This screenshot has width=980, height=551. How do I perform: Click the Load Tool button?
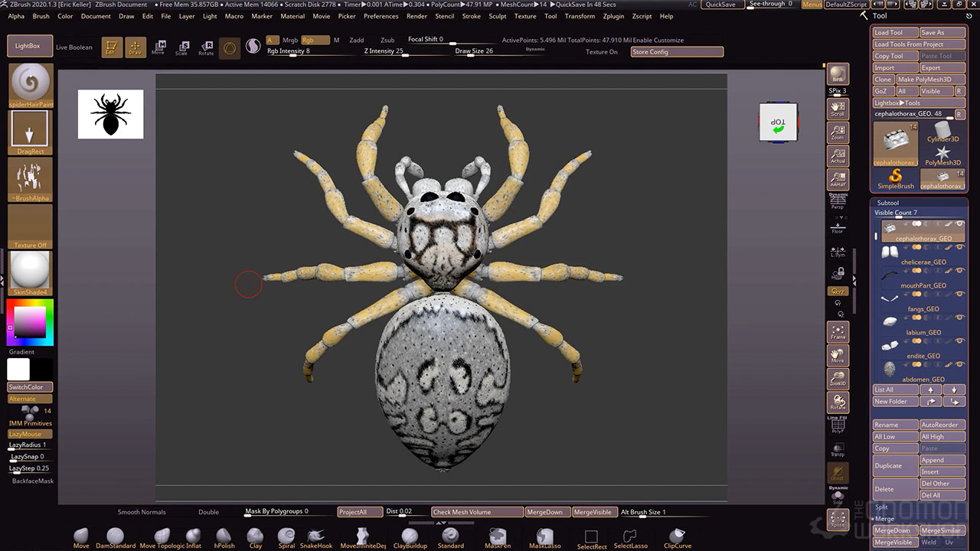point(895,33)
